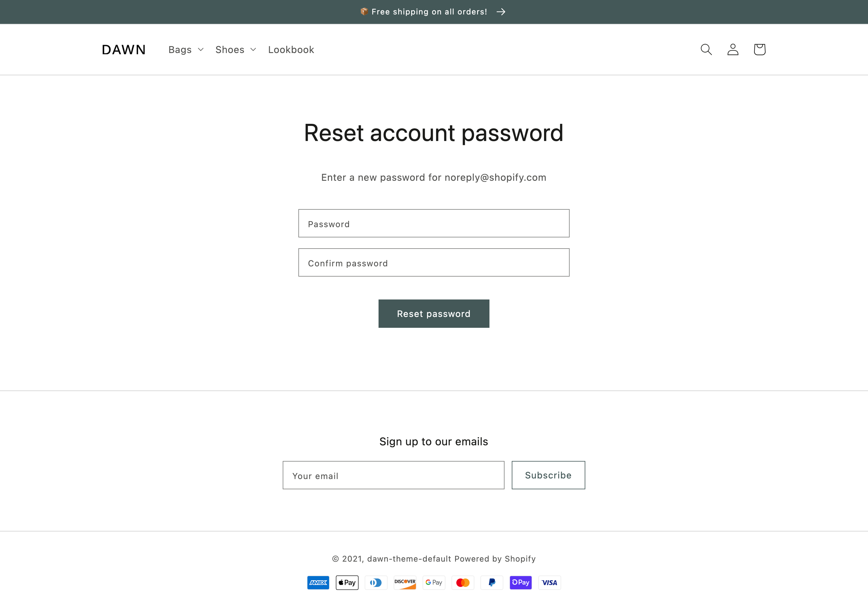Click the PayPal payment icon

pos(492,582)
